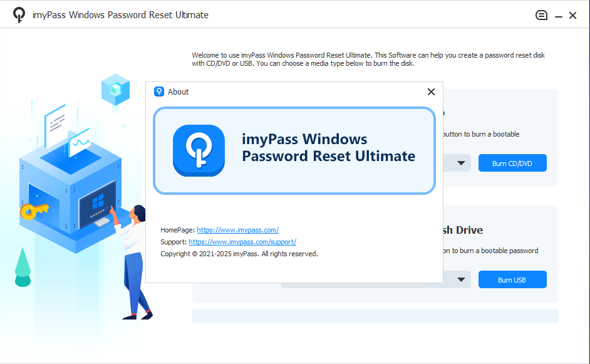Click the golden key in the illustration
The width and height of the screenshot is (590, 364).
34,211
